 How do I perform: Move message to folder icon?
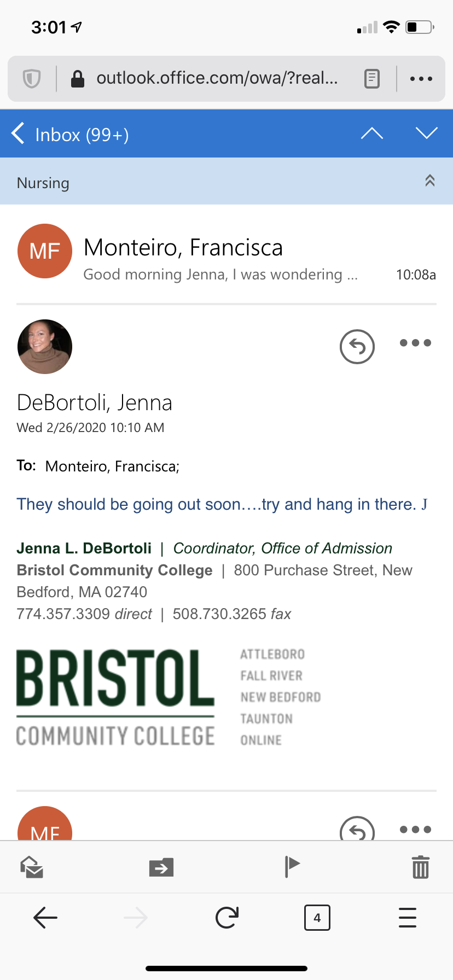coord(161,867)
